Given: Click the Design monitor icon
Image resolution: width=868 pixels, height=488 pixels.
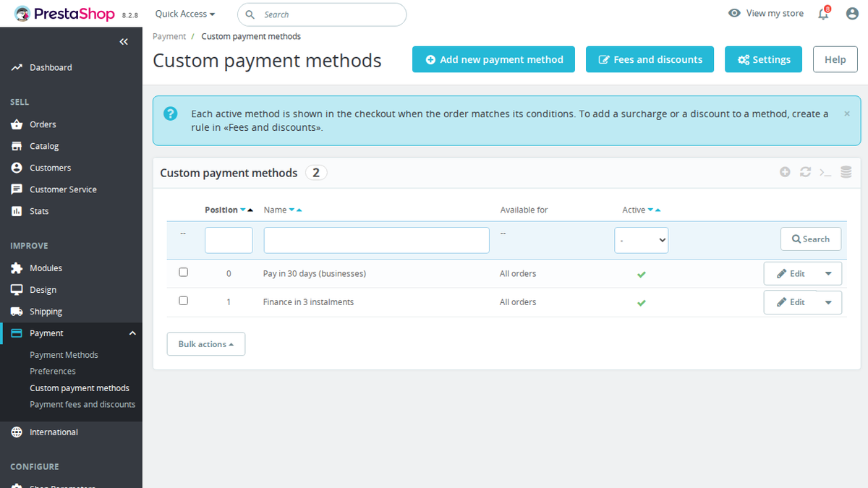Looking at the screenshot, I should click(x=17, y=290).
